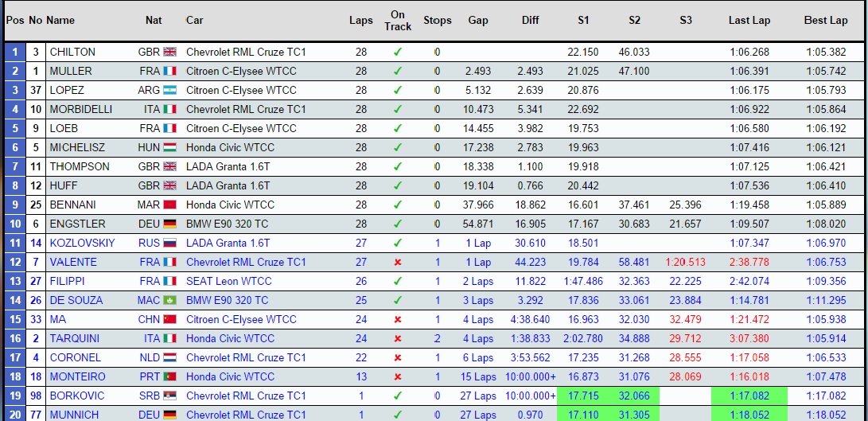868x421 pixels.
Task: Click the Serbian flag next to BORKOVIC
Action: click(x=169, y=396)
